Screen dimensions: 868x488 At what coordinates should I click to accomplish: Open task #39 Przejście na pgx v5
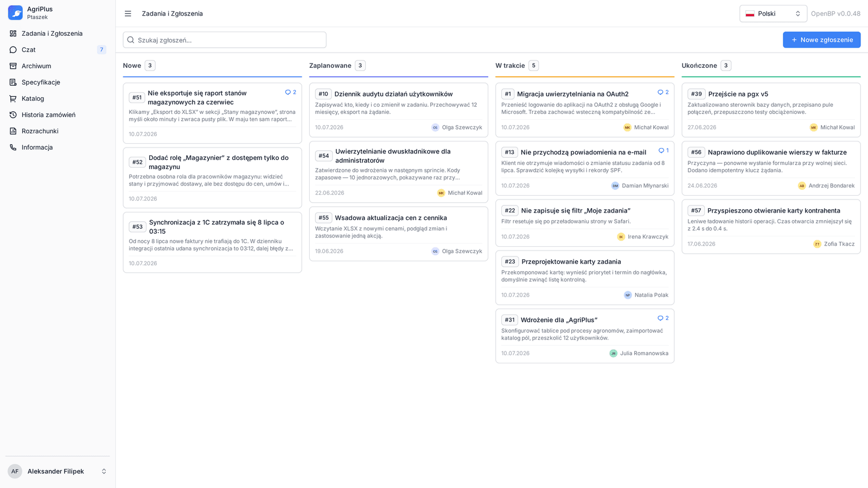pyautogui.click(x=771, y=110)
